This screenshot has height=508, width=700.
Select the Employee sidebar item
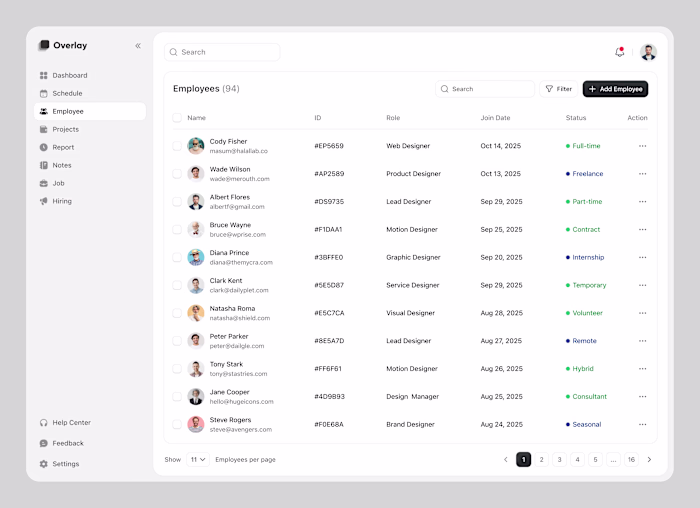pyautogui.click(x=90, y=111)
